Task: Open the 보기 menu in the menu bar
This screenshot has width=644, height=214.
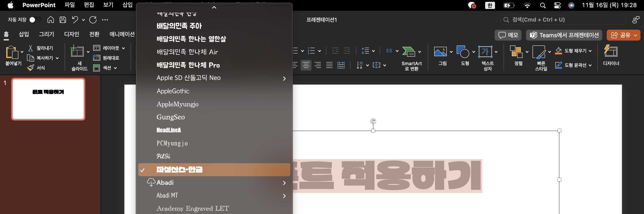Action: (x=108, y=5)
